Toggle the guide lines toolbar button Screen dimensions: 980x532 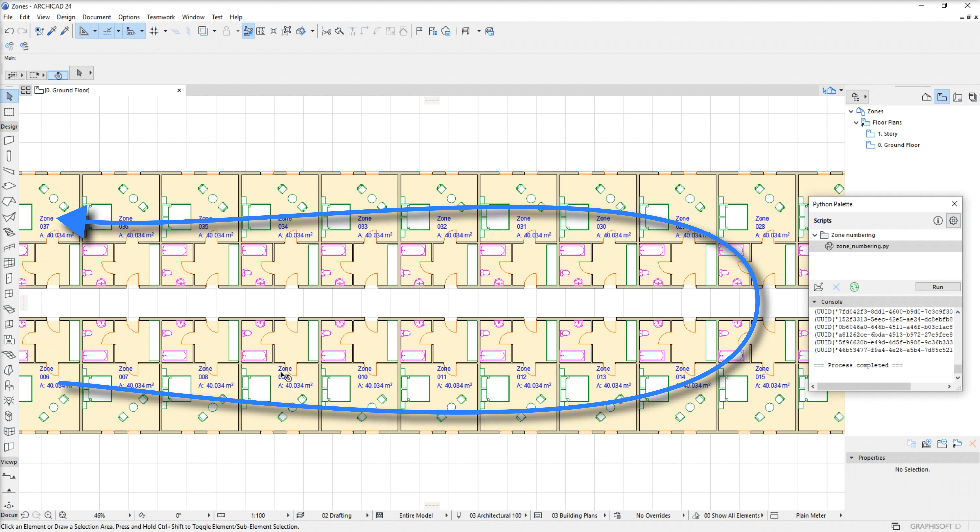(x=84, y=31)
